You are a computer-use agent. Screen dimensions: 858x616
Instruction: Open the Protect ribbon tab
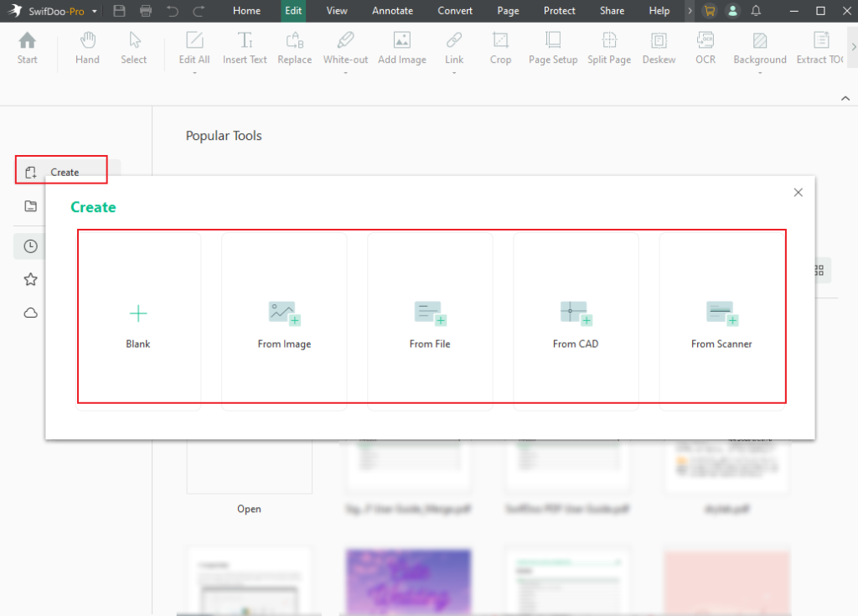click(559, 11)
